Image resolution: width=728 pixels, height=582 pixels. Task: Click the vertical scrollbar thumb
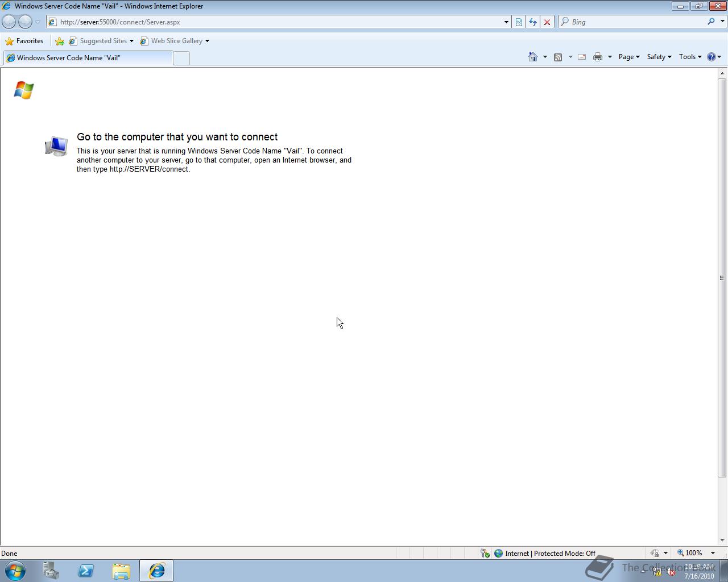point(722,277)
